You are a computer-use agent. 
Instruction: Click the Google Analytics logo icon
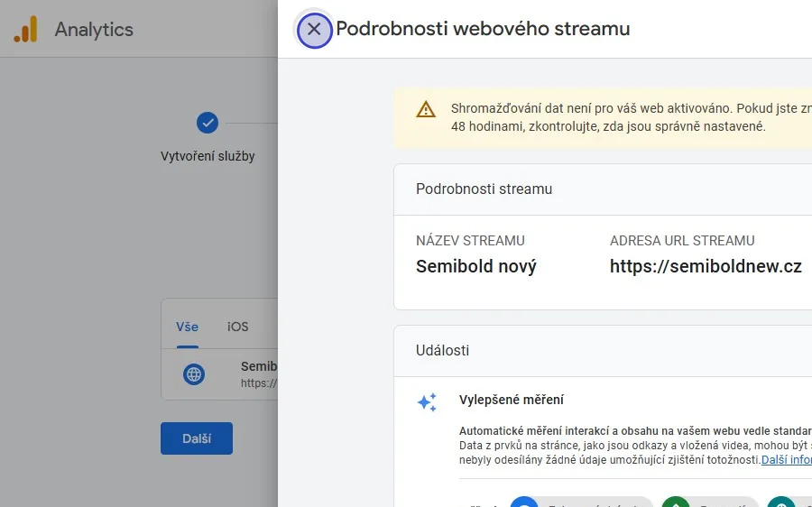(26, 29)
